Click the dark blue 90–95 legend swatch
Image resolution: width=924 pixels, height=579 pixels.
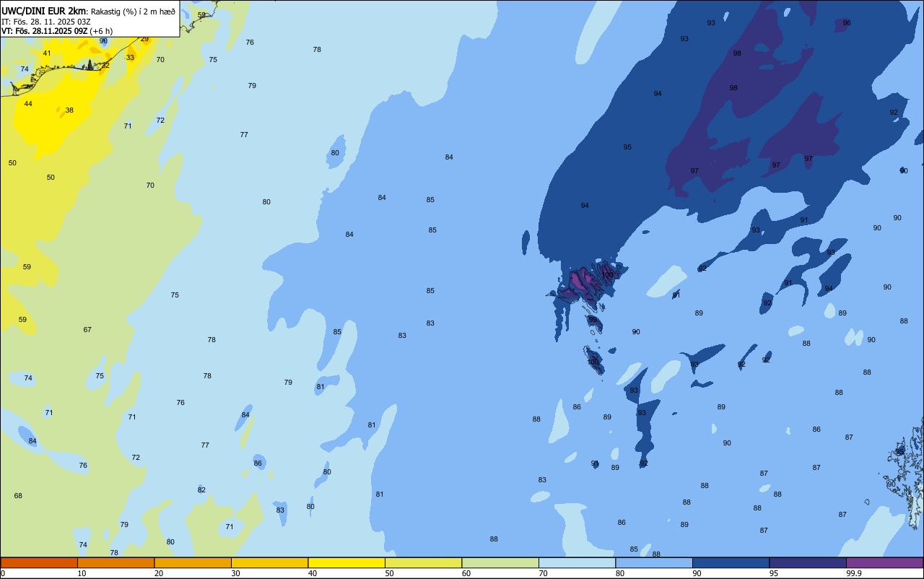click(731, 562)
